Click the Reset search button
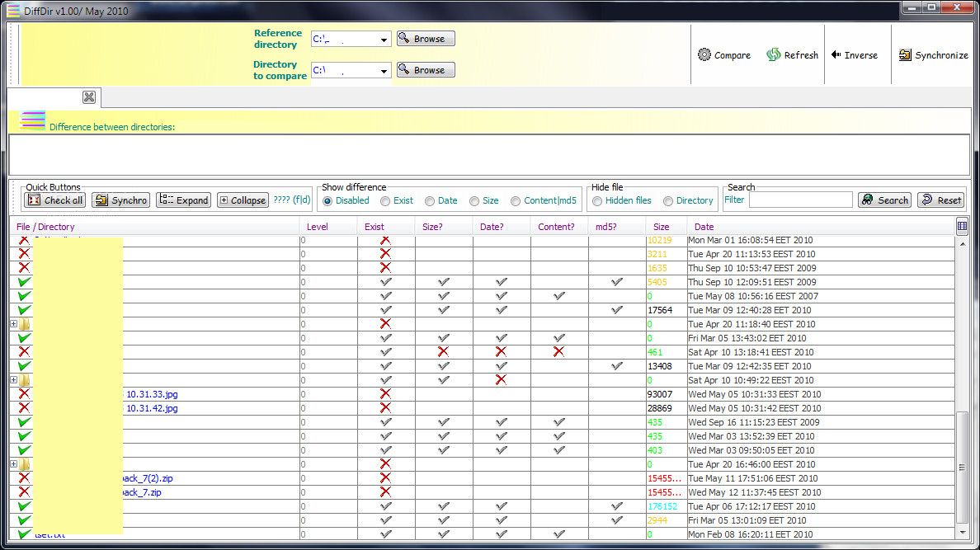Image resolution: width=980 pixels, height=550 pixels. pyautogui.click(x=941, y=200)
